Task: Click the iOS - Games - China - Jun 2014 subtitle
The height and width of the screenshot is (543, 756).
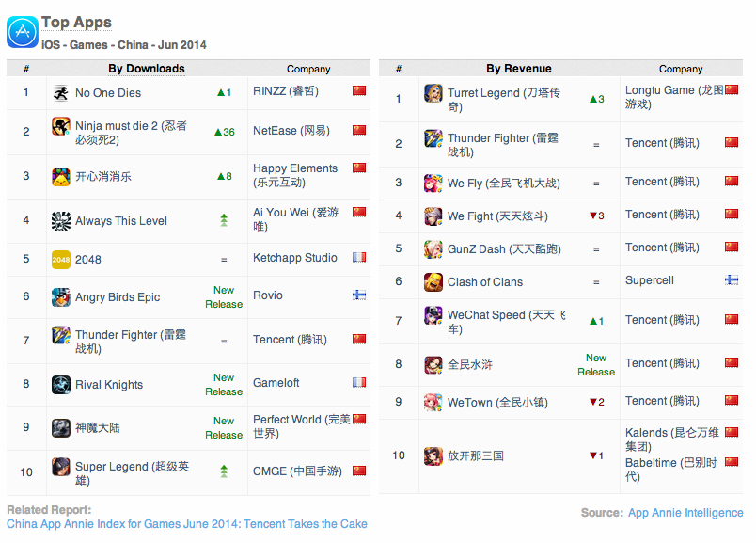Action: (x=124, y=45)
